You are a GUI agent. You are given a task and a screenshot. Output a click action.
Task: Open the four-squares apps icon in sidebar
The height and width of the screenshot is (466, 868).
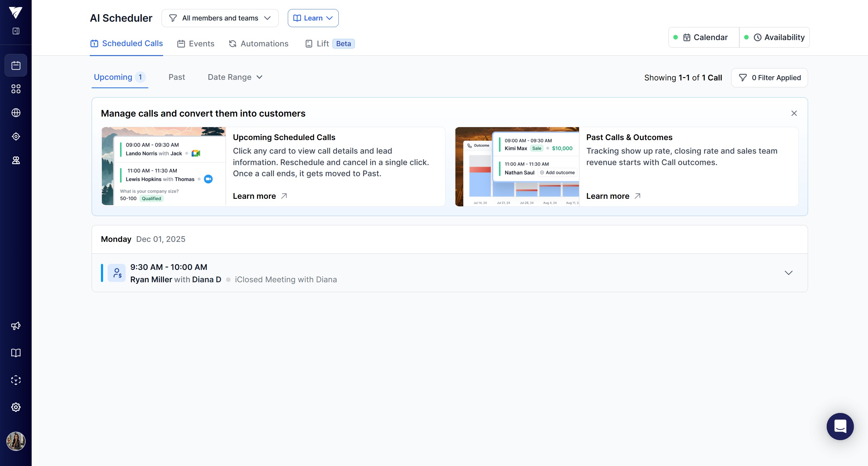16,89
